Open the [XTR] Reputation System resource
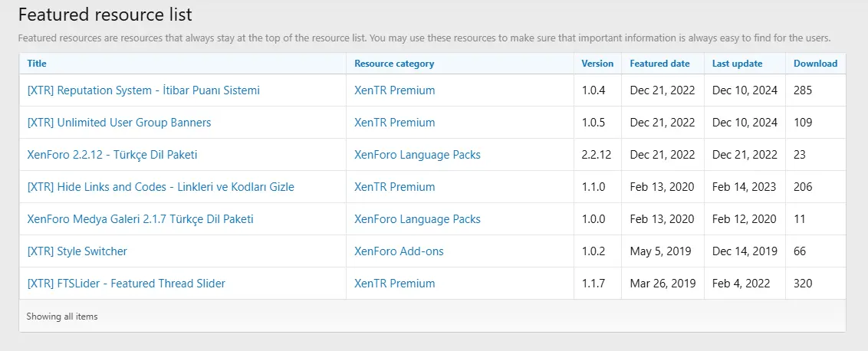868x351 pixels. pyautogui.click(x=143, y=90)
